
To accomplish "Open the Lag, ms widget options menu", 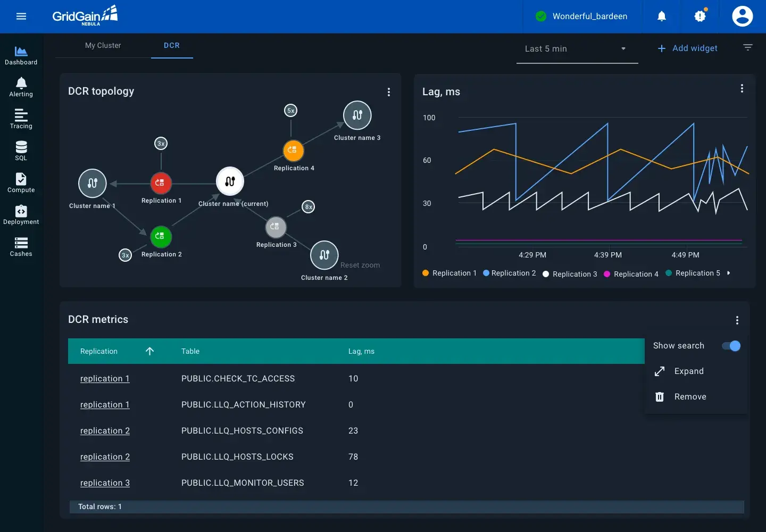I will (x=742, y=89).
